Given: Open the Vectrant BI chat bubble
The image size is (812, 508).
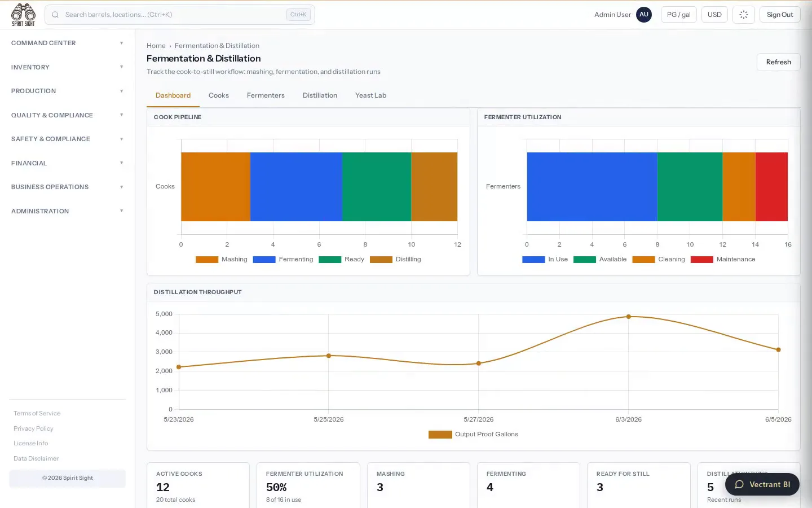Looking at the screenshot, I should click(762, 484).
